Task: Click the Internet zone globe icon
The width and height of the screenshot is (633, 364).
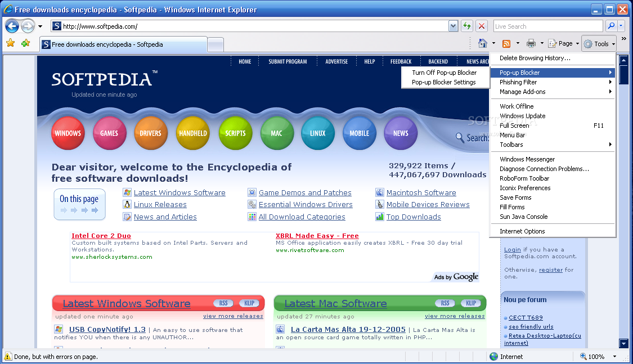Action: [493, 356]
